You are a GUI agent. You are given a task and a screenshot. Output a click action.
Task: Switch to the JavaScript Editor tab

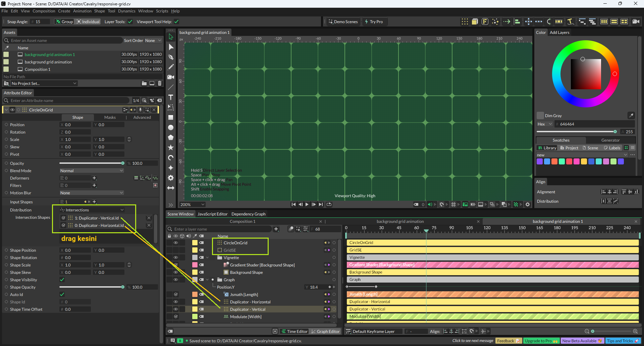pos(212,214)
